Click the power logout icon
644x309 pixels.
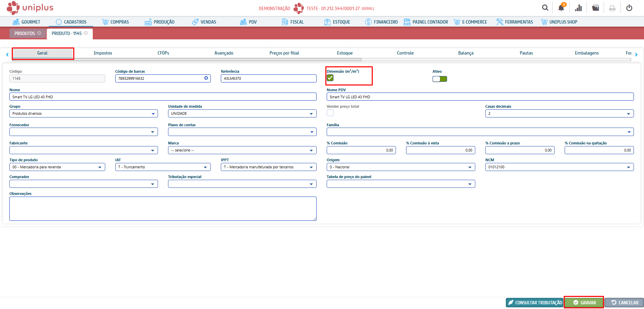tap(629, 8)
